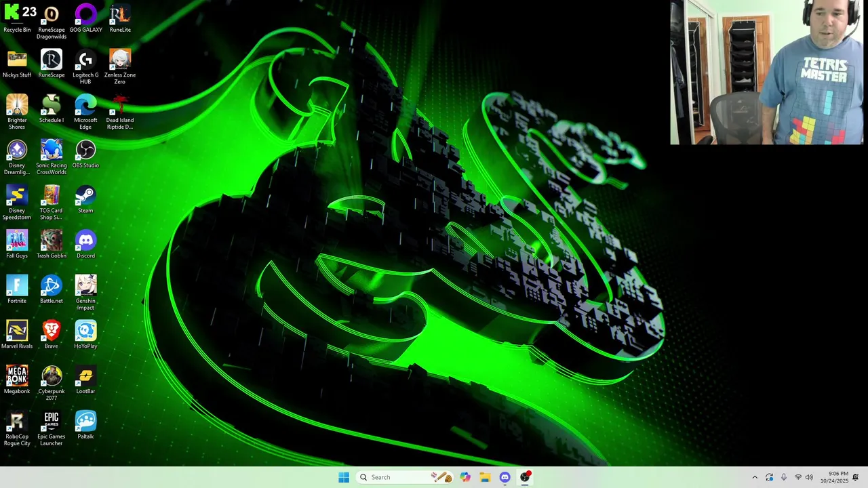Select TCG Card Shop Simulator icon
This screenshot has height=488, width=868.
click(x=52, y=203)
